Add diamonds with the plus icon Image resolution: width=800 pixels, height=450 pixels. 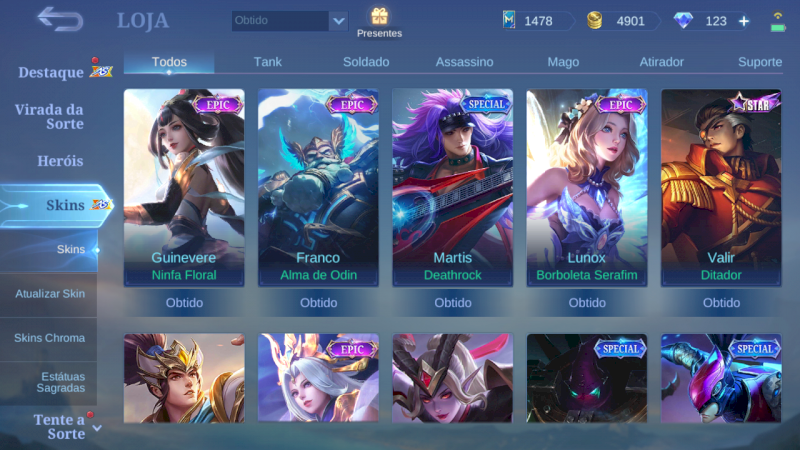(744, 21)
